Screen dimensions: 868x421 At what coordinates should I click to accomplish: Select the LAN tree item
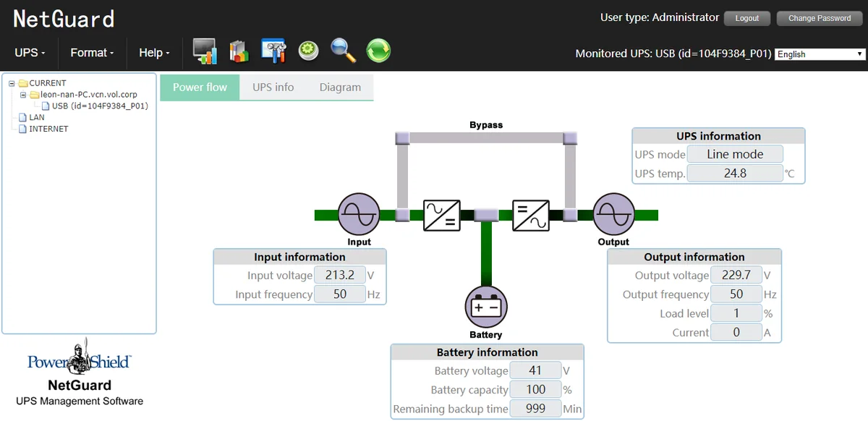coord(36,117)
